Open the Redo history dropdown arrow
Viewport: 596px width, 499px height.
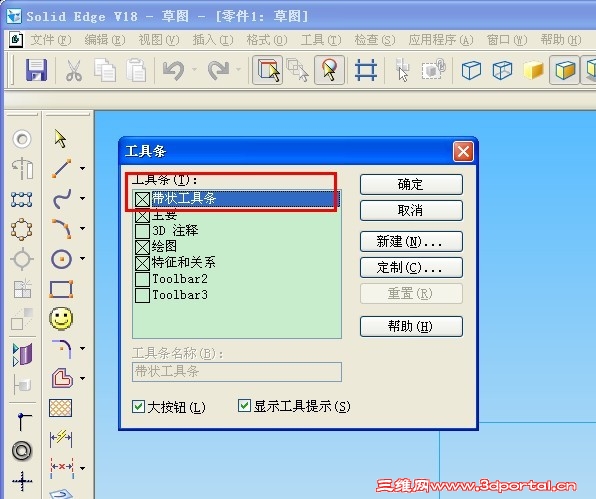coord(239,70)
